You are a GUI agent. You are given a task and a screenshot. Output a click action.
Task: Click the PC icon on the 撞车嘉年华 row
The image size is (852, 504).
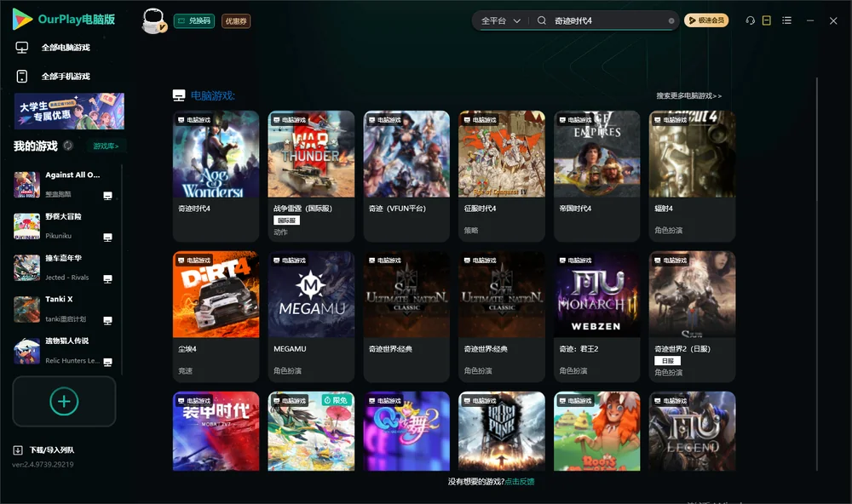107,278
